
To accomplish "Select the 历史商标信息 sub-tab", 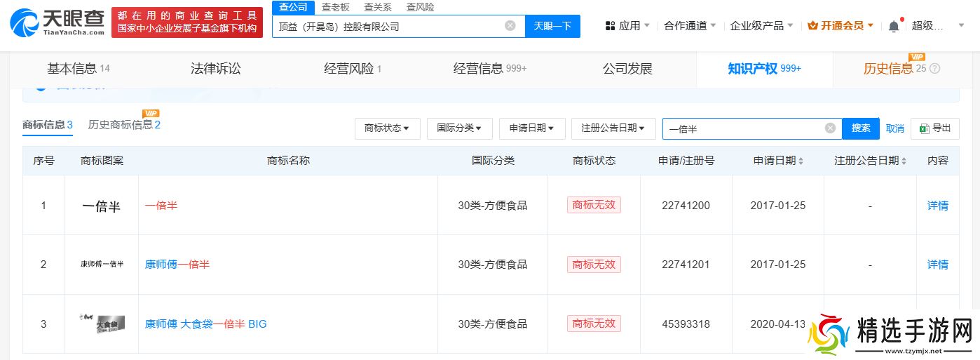I will pos(124,125).
